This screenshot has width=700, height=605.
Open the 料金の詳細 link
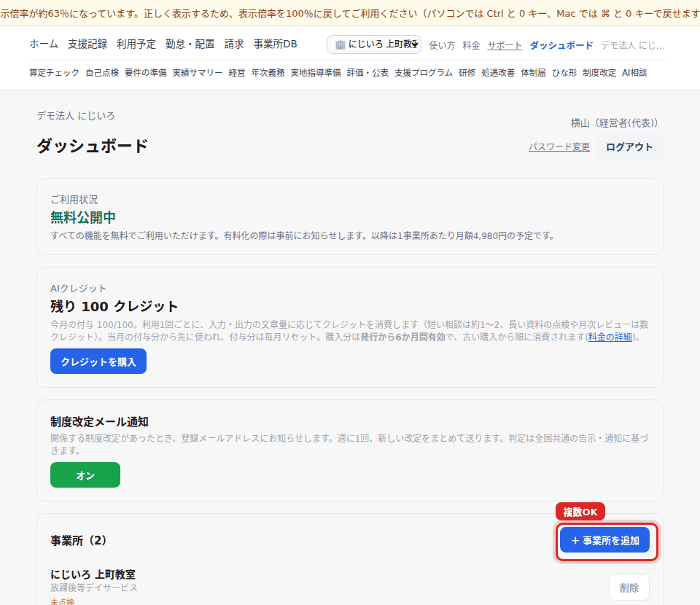coord(610,337)
